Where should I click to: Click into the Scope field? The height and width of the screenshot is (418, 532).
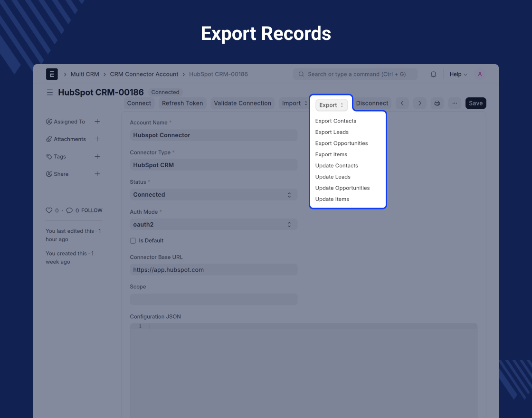(214, 299)
